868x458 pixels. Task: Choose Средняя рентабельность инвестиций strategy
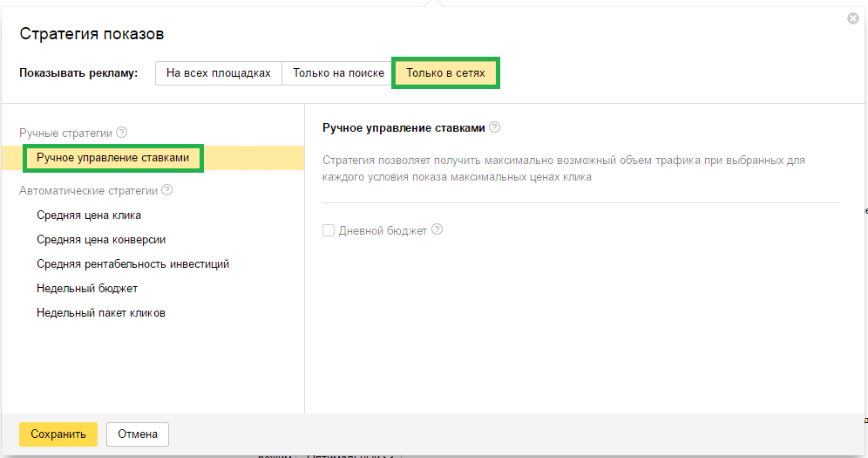(132, 263)
